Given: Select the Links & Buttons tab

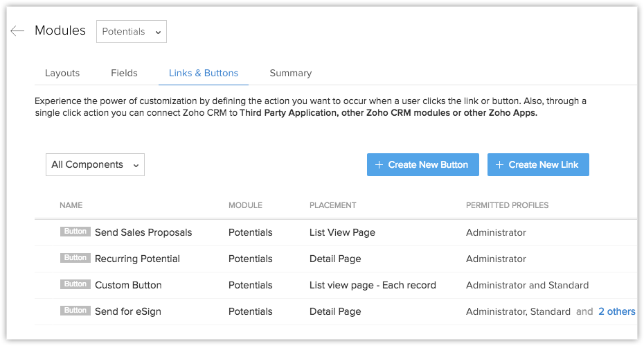Looking at the screenshot, I should tap(204, 73).
